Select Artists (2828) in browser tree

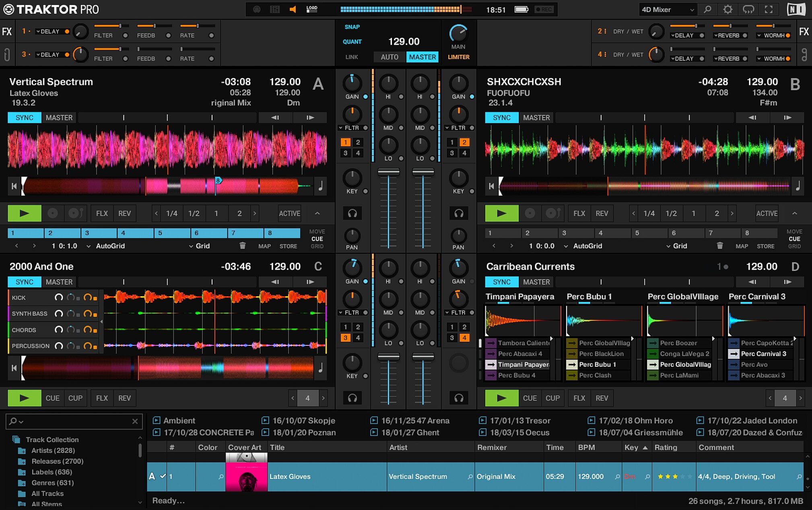pos(53,450)
